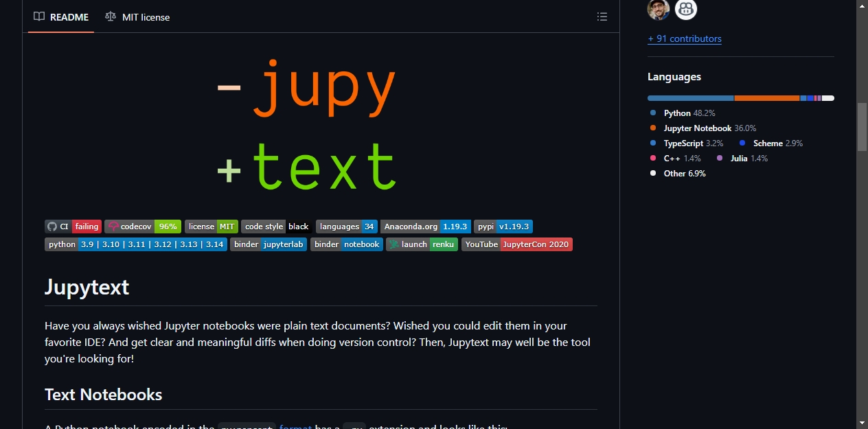The width and height of the screenshot is (868, 429).
Task: Launch the binder notebook badge
Action: point(347,244)
